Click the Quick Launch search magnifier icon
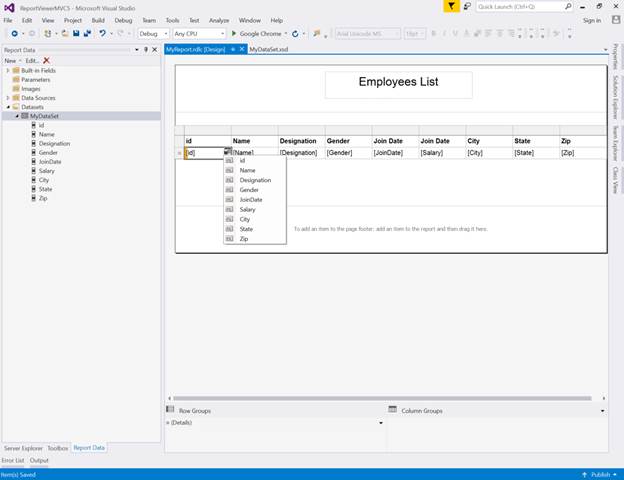Screen dimensions: 624x480 [568, 6]
